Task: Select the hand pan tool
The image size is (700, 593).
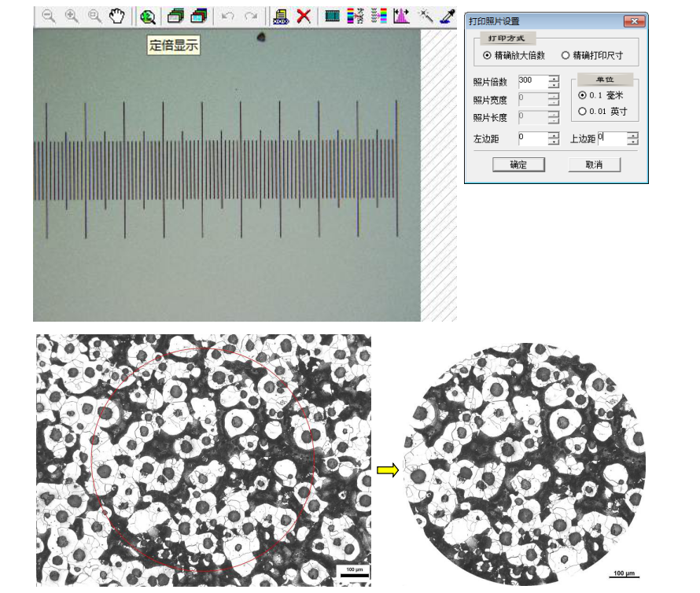Action: tap(116, 15)
